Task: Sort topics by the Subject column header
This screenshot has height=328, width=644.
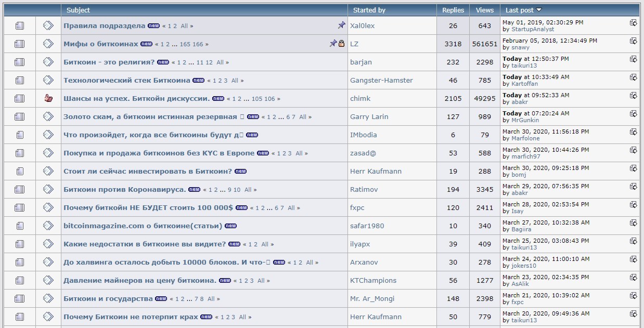Action: [78, 10]
